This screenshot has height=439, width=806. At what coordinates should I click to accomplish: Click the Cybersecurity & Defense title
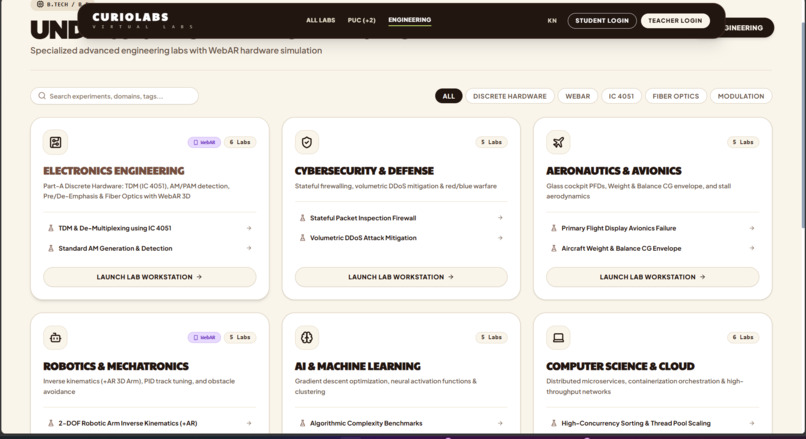pyautogui.click(x=364, y=171)
